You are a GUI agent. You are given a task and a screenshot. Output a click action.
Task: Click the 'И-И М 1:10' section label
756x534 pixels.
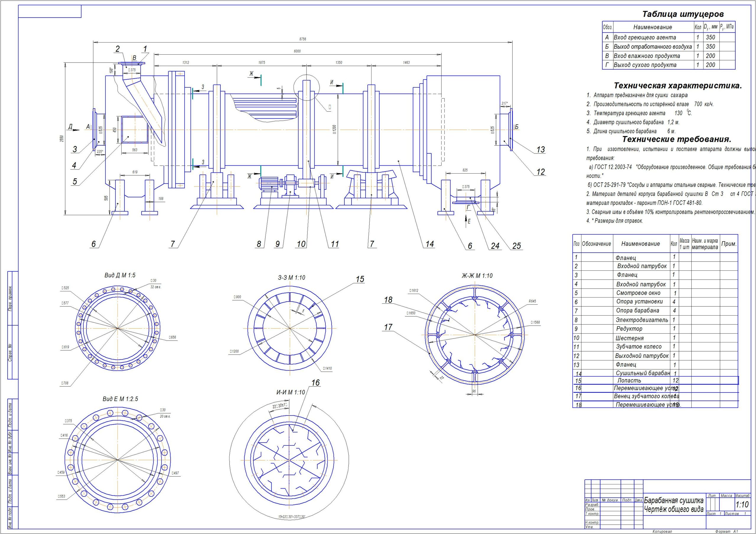[x=290, y=392]
